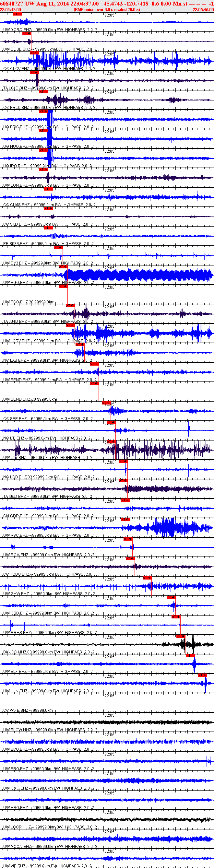Select the TA.I05D.BHZ station label

pos(48,497)
